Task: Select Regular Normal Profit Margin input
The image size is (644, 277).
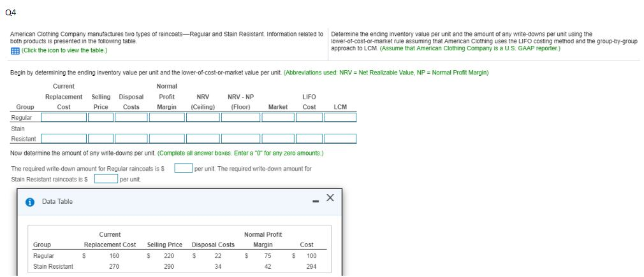Action: [167, 117]
